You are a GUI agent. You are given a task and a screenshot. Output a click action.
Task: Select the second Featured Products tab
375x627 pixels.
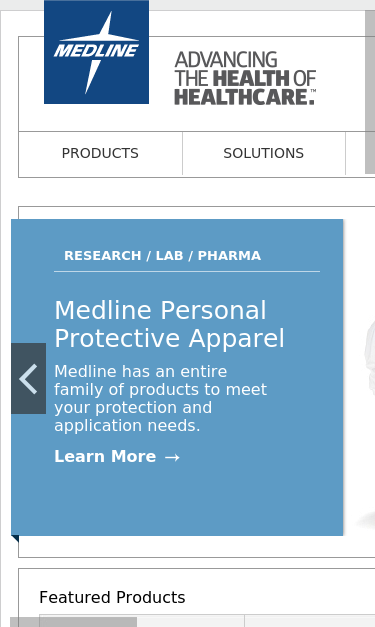pyautogui.click(x=310, y=621)
